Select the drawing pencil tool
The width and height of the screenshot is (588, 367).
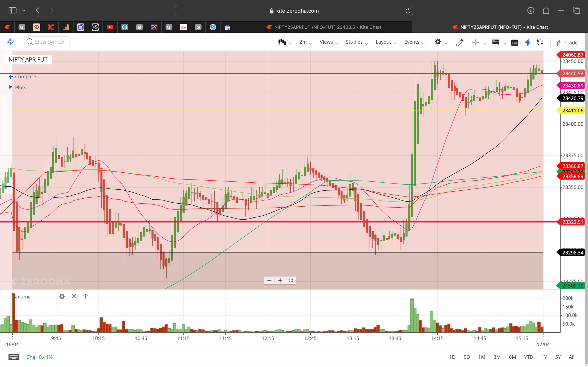[x=459, y=42]
